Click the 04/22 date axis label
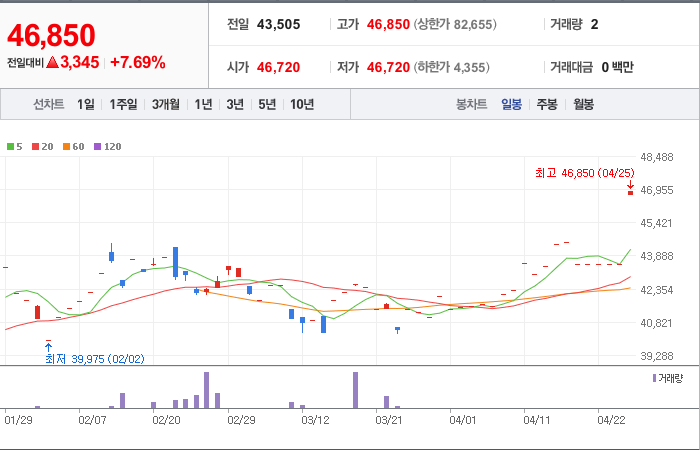The image size is (700, 450). pos(611,420)
